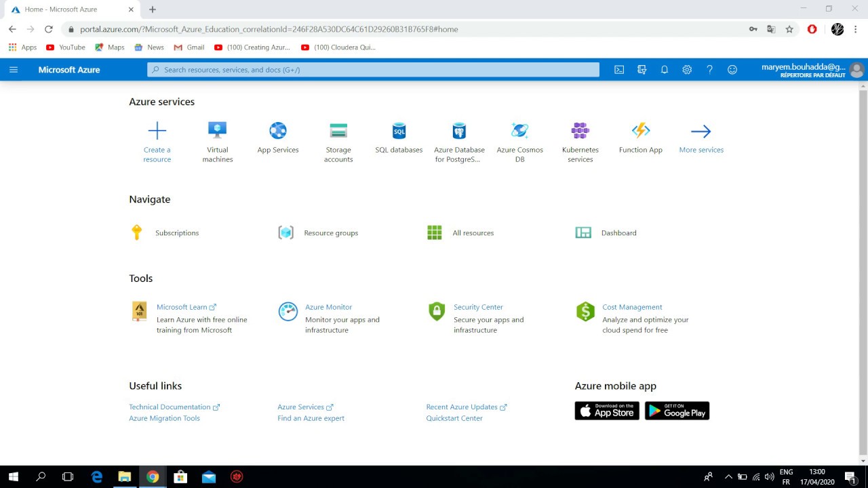868x488 pixels.
Task: Open Azure Cosmos DB icon
Action: (x=520, y=131)
